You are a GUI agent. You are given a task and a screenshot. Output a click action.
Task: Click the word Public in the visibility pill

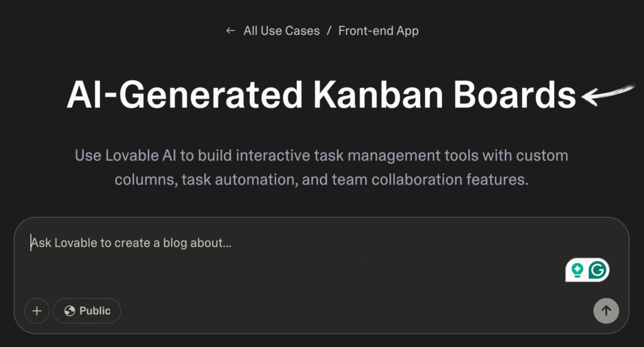95,310
